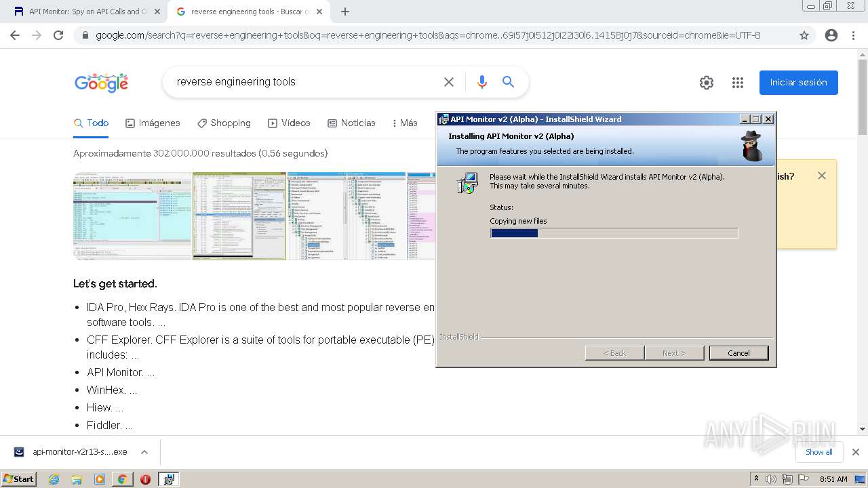
Task: Open a new browser tab
Action: point(345,12)
